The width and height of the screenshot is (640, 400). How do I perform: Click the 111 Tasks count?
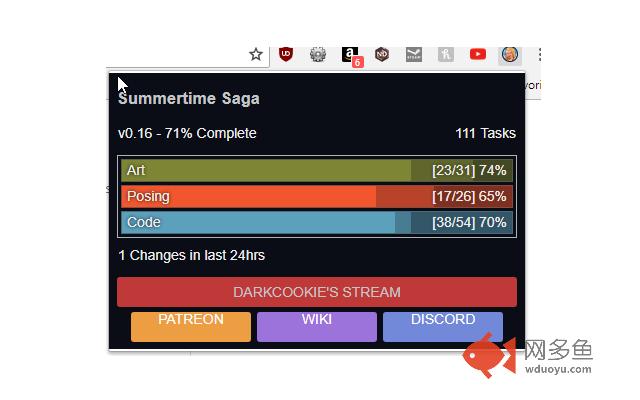(x=485, y=133)
